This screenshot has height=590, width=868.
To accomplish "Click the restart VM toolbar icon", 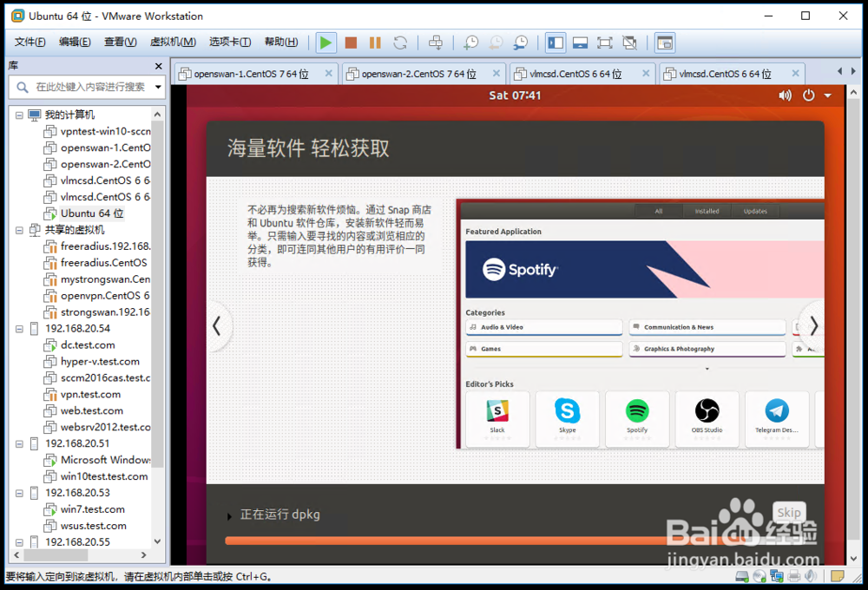I will click(x=400, y=43).
